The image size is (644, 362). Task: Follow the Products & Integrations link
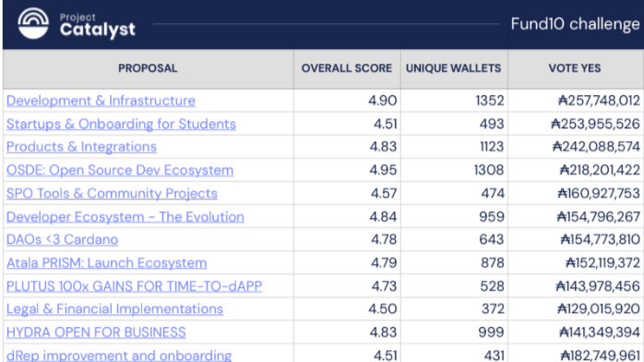coord(81,147)
